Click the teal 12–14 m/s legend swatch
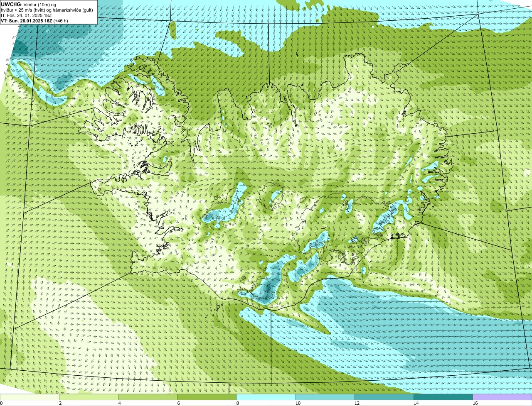 pos(384,397)
